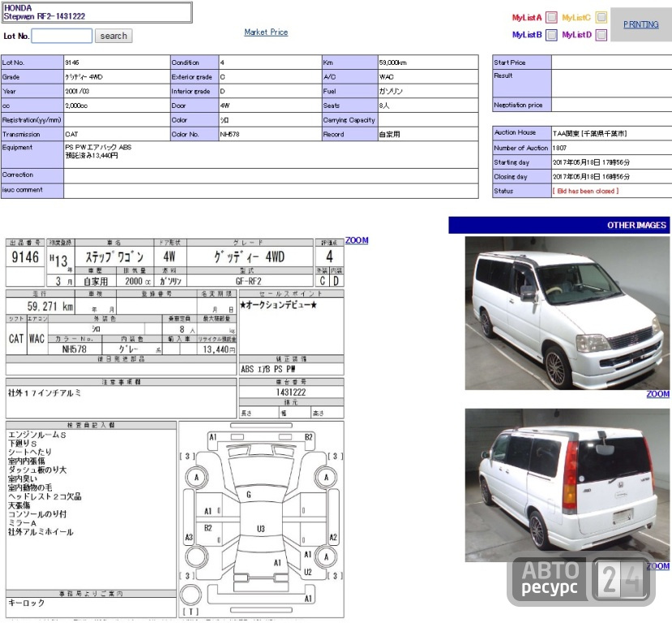
Task: Select the Color No. value NH578
Action: pos(229,134)
